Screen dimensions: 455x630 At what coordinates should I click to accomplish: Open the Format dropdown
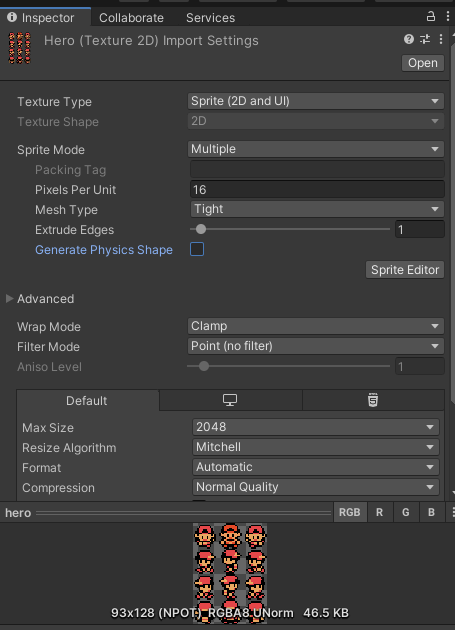316,467
